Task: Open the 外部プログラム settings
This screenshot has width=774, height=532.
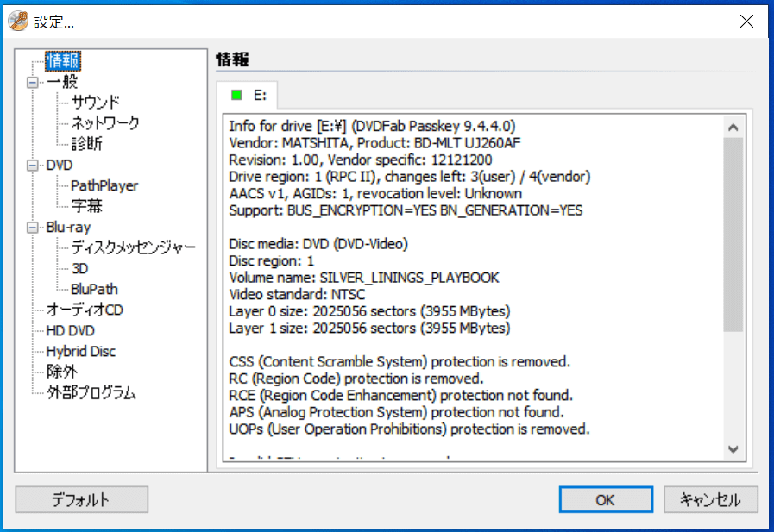Action: (x=91, y=392)
